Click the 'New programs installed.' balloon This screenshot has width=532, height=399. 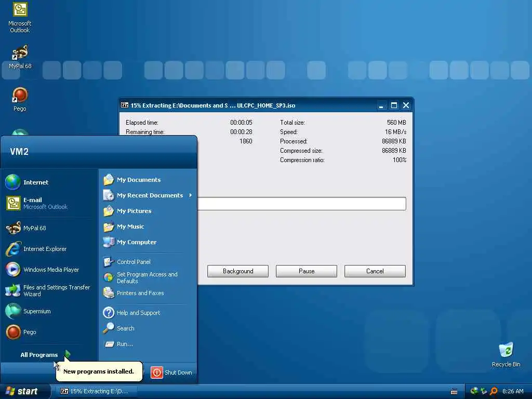(x=99, y=371)
